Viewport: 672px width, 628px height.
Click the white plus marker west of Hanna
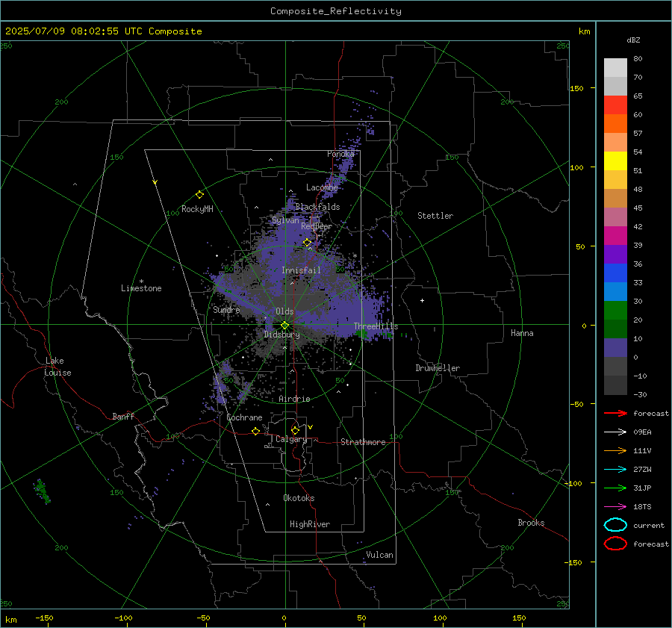pyautogui.click(x=422, y=300)
